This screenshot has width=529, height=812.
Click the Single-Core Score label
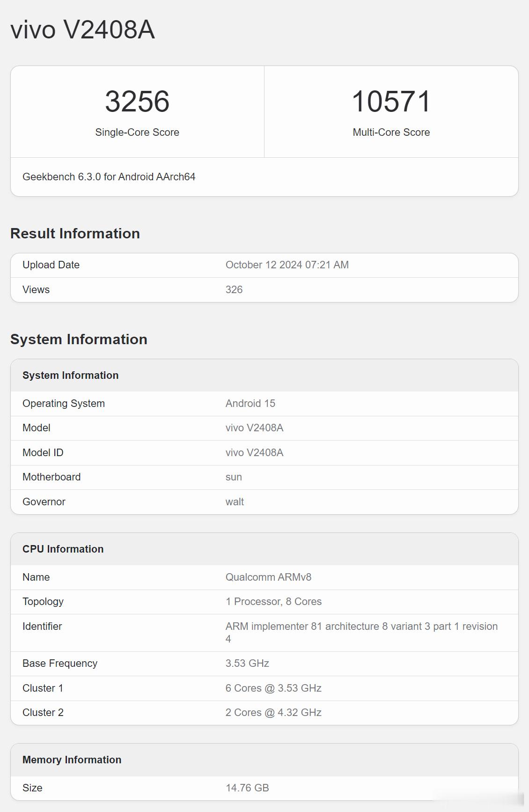click(x=137, y=133)
